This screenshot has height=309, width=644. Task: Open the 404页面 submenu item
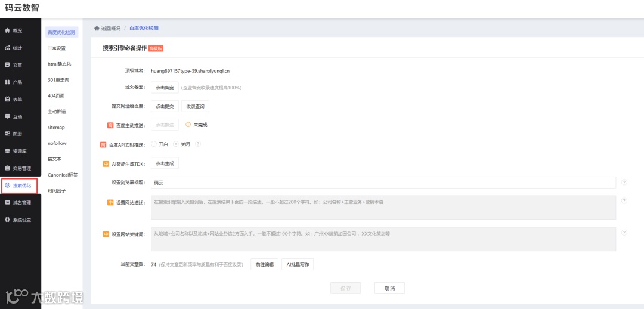pos(56,95)
